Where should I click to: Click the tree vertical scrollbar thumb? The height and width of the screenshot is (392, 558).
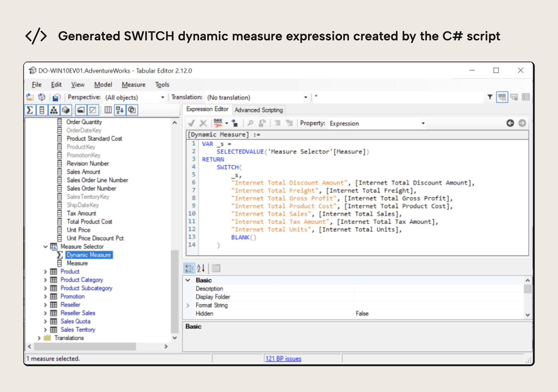coord(175,291)
